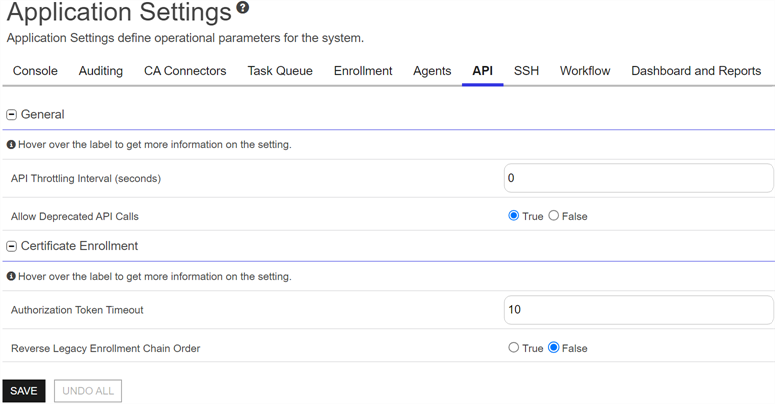
Task: Click the Authorization Token Timeout label
Action: (x=77, y=310)
